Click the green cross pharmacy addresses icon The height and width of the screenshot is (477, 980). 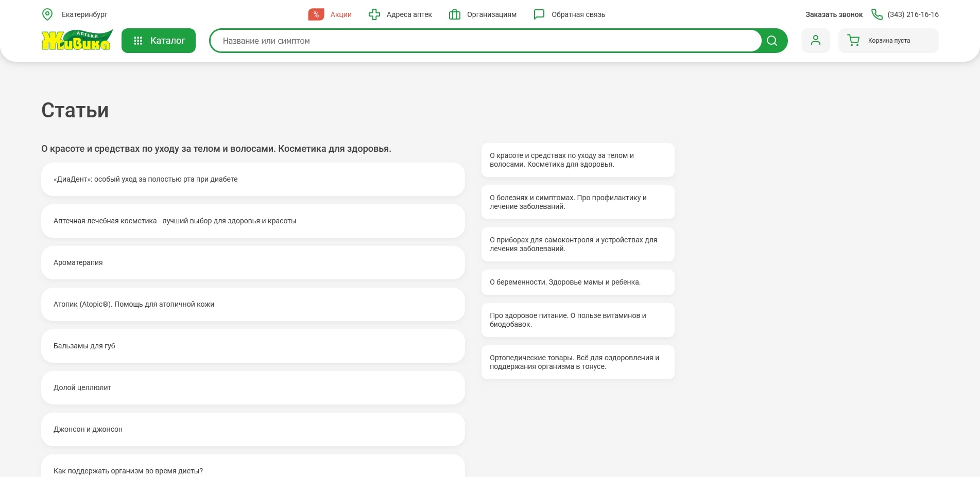[374, 14]
